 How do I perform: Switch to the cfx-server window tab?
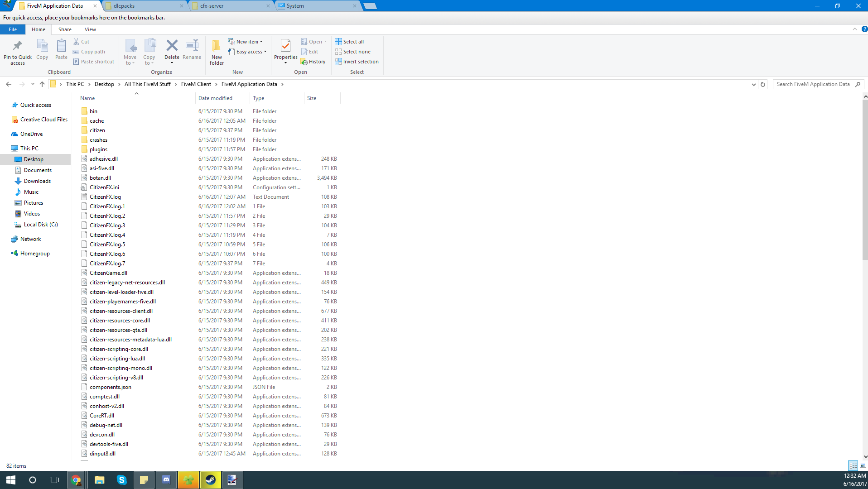[232, 6]
